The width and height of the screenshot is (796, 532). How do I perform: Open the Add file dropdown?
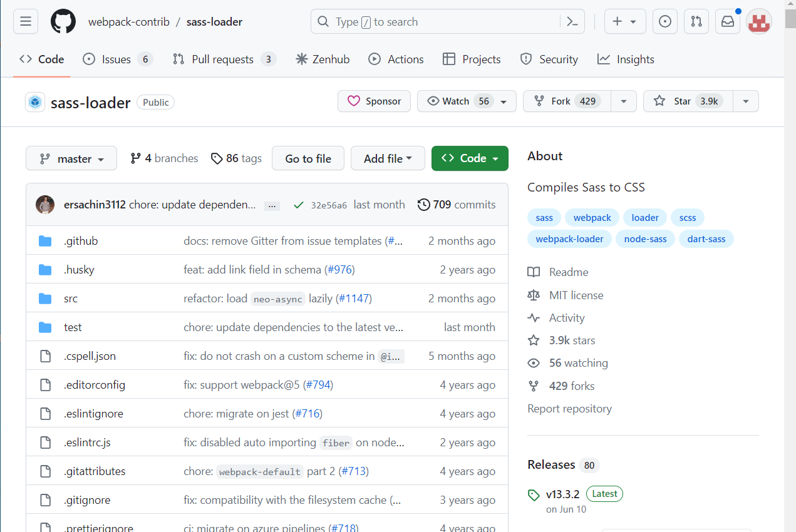[x=388, y=158]
